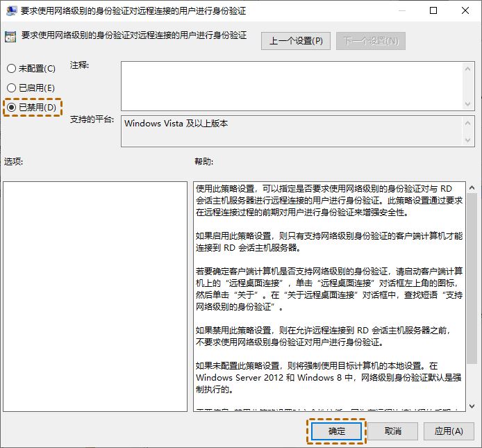Select the 已禁用(D) radio option
Viewport: 482px width, 448px height.
pyautogui.click(x=32, y=107)
